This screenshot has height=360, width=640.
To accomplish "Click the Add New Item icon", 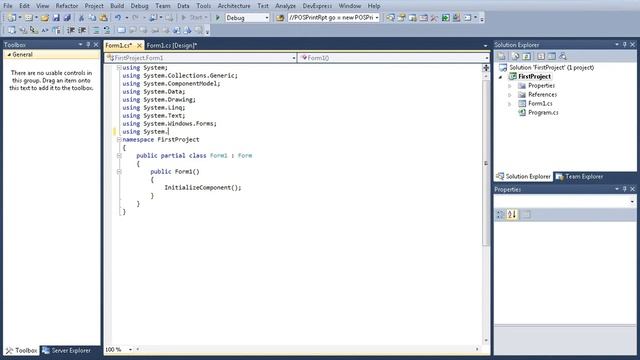I will click(29, 18).
